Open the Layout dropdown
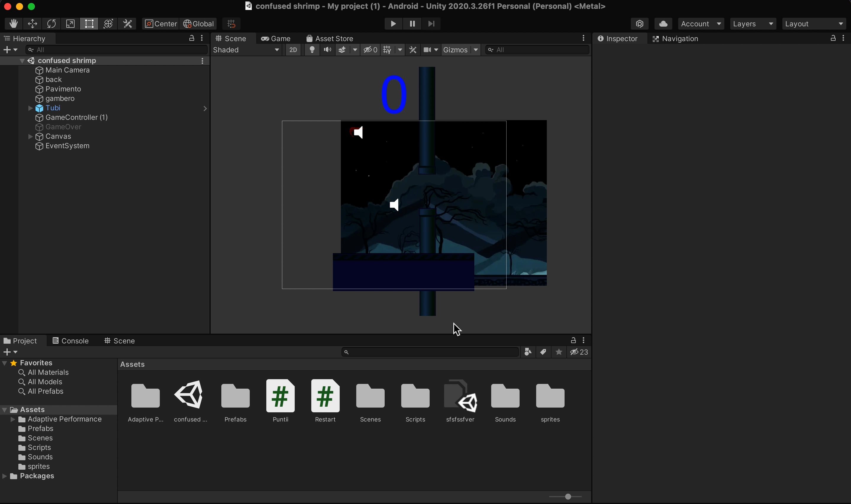The width and height of the screenshot is (851, 504). click(x=814, y=24)
